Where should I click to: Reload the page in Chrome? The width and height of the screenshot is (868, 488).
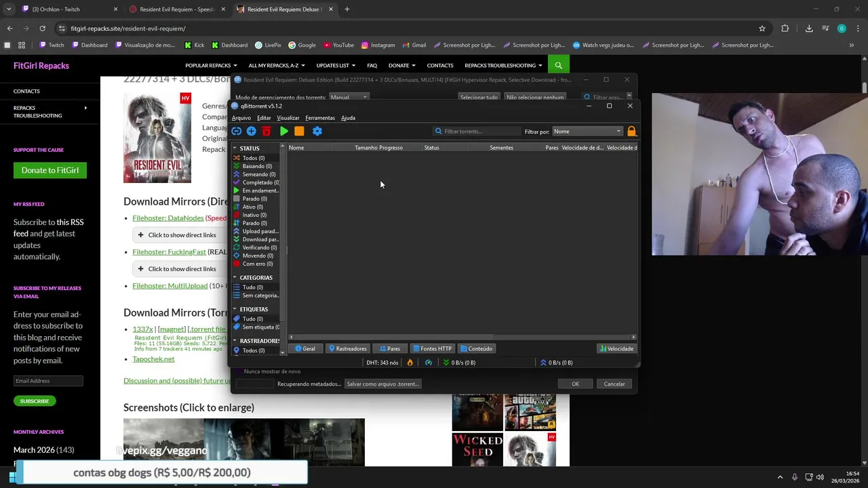(42, 28)
